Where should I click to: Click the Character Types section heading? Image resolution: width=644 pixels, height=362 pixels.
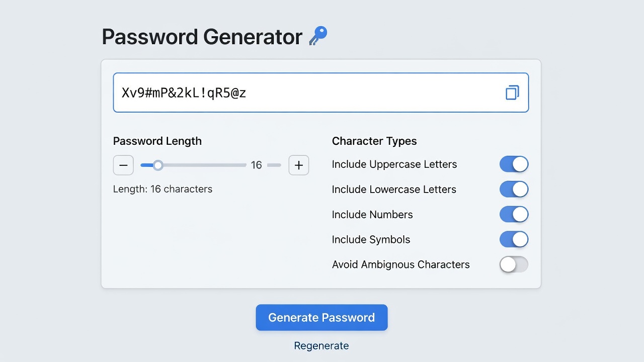pos(374,141)
